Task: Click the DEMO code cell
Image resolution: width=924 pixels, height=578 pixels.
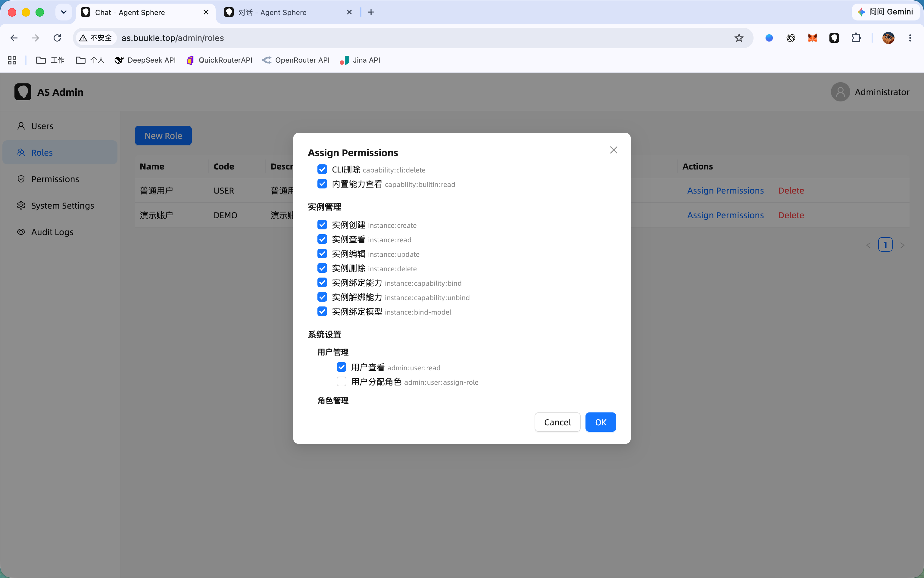Action: 225,215
